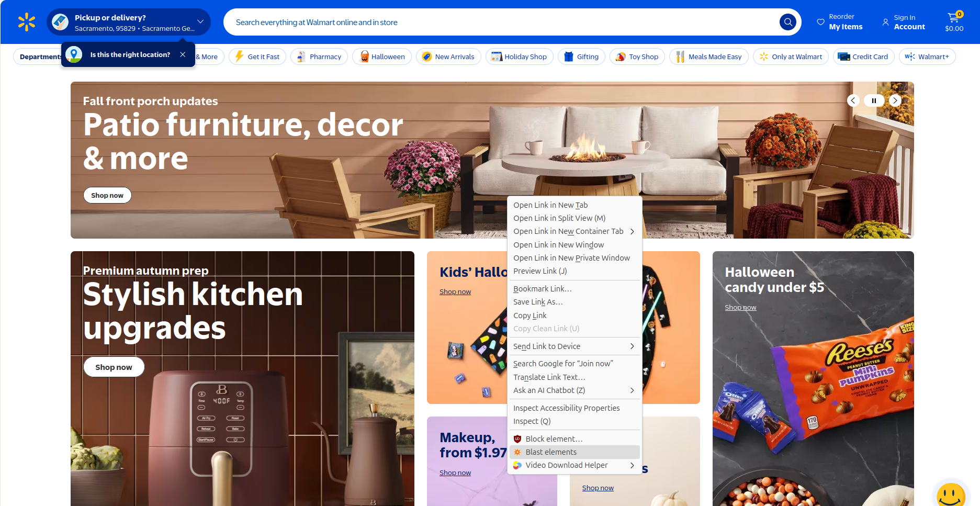Select Copy Link from context menu
The height and width of the screenshot is (506, 980).
pyautogui.click(x=575, y=316)
